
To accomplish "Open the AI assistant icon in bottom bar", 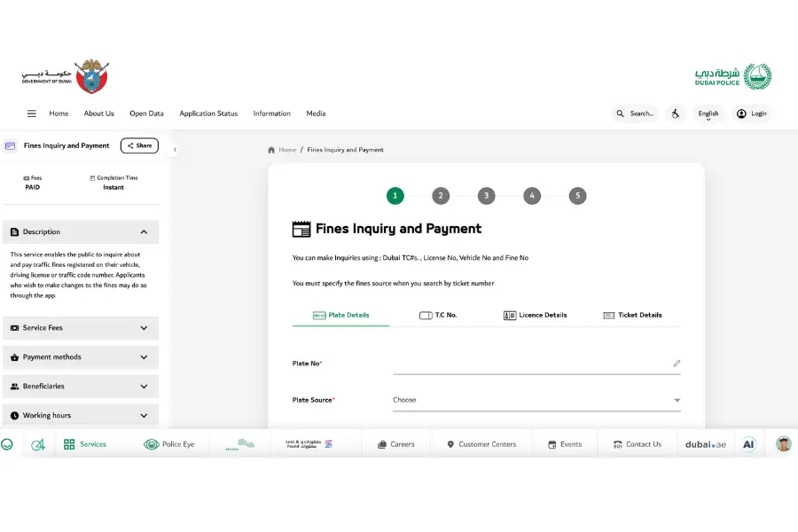I will pos(748,444).
